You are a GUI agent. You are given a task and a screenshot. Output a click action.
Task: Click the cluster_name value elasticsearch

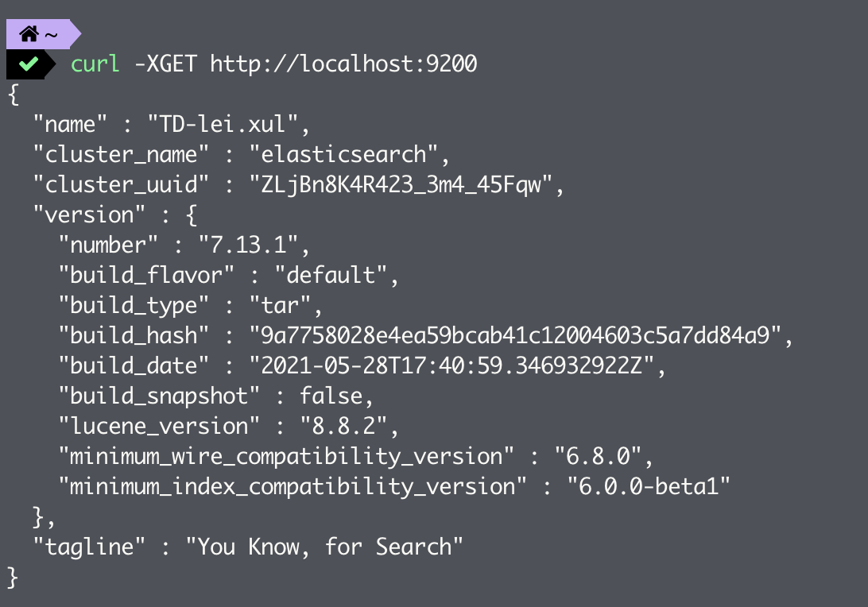tap(343, 154)
